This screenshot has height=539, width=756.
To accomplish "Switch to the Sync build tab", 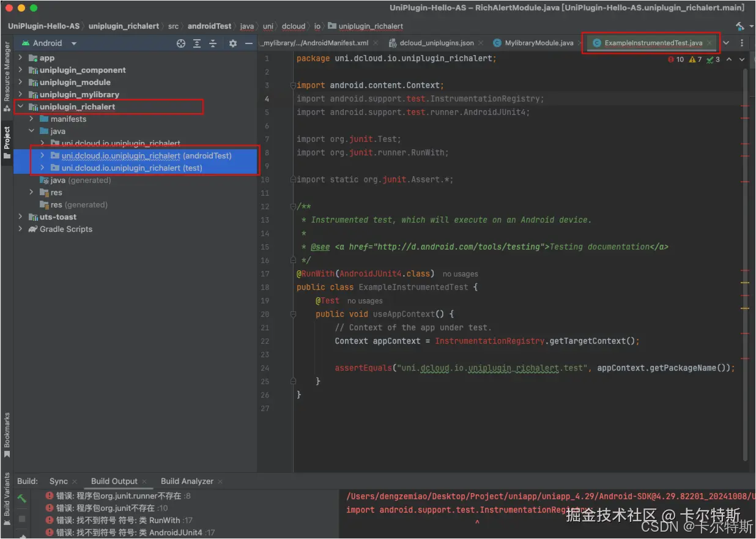I will coord(59,481).
